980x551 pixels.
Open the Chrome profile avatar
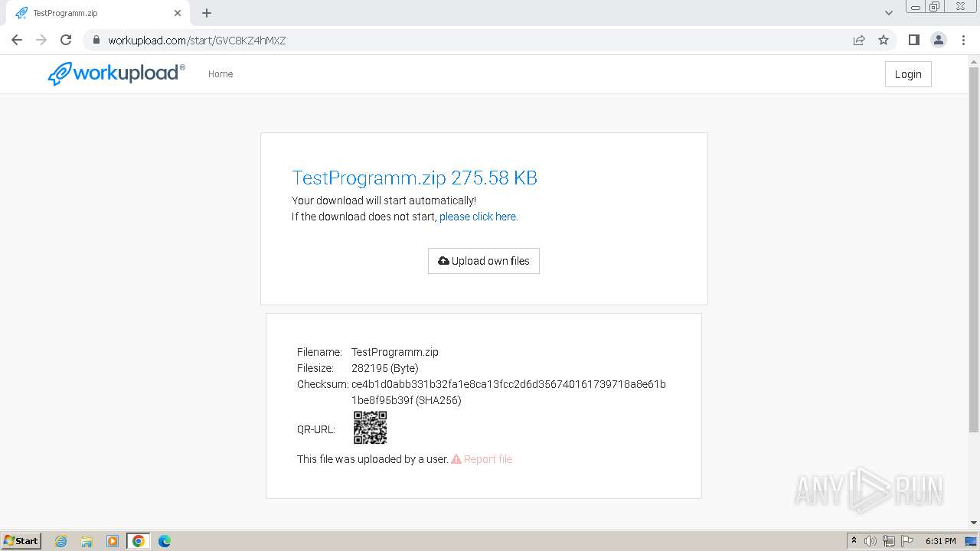click(938, 40)
